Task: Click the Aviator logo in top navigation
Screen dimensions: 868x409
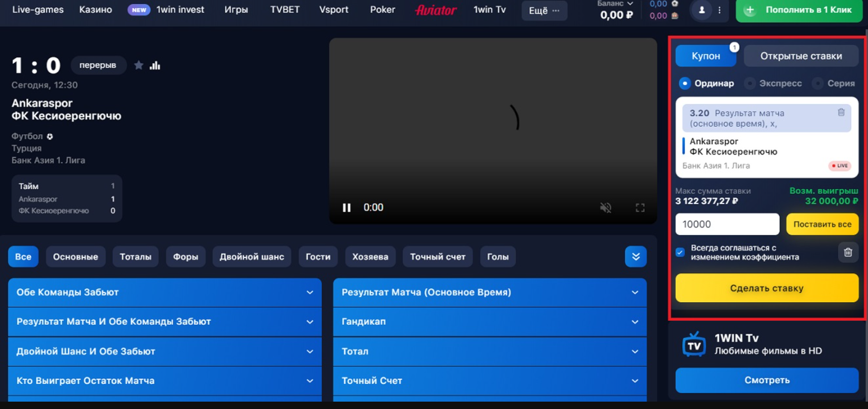Action: coord(435,10)
